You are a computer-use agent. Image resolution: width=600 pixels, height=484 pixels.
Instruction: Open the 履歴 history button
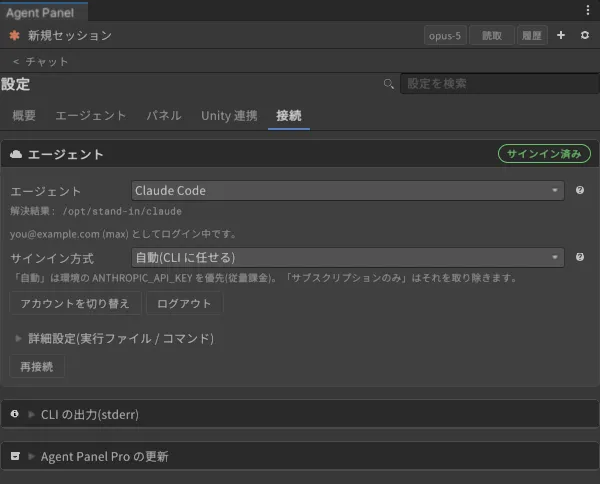(532, 36)
